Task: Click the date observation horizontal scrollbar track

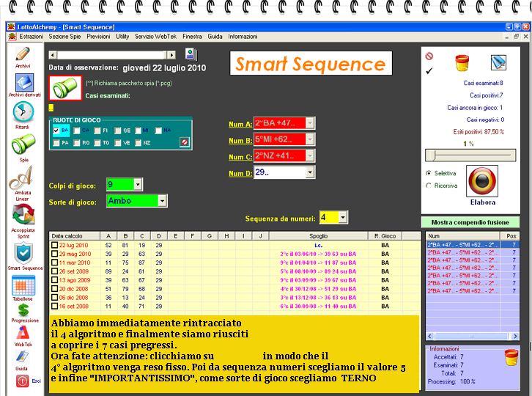Action: click(112, 55)
